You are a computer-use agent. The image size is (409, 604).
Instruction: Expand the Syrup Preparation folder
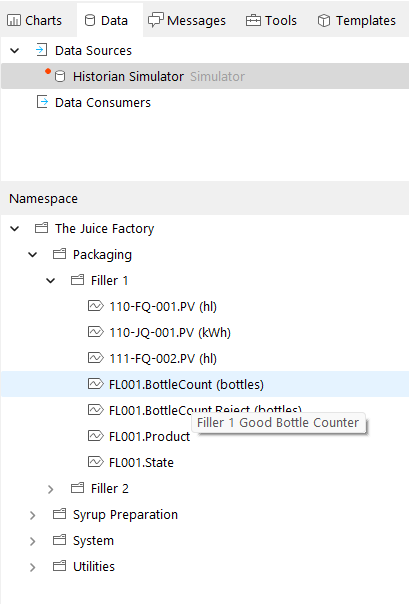(x=33, y=515)
